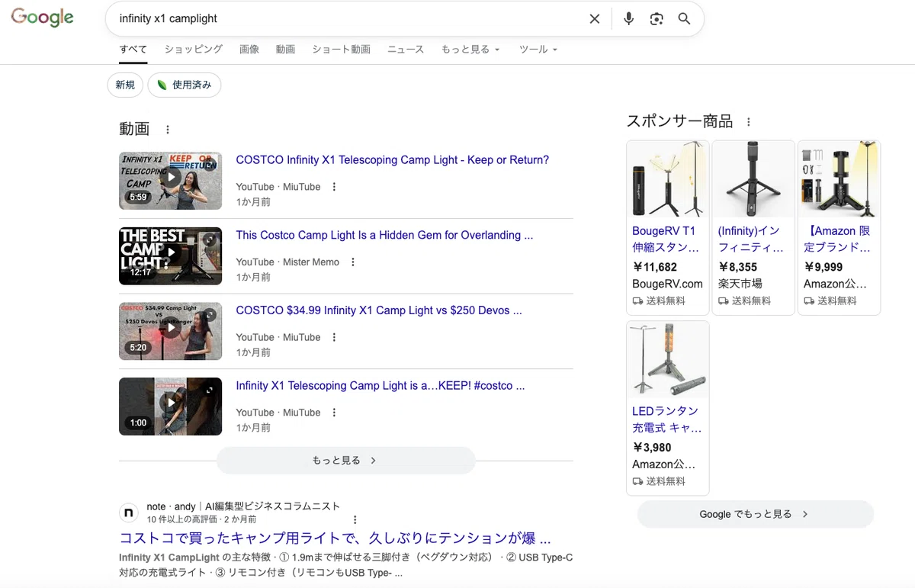915x588 pixels.
Task: Click the ¥8,355 price
Action: tap(737, 267)
